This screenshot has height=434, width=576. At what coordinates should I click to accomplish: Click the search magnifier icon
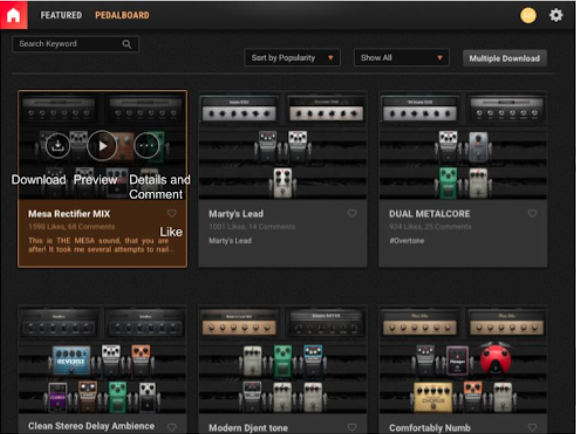127,44
